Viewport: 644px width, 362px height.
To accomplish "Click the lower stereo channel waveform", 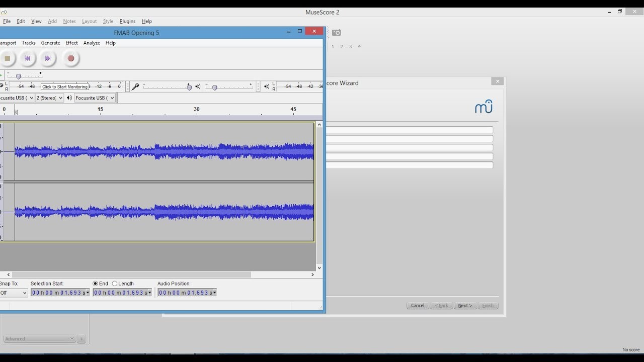I will point(158,212).
